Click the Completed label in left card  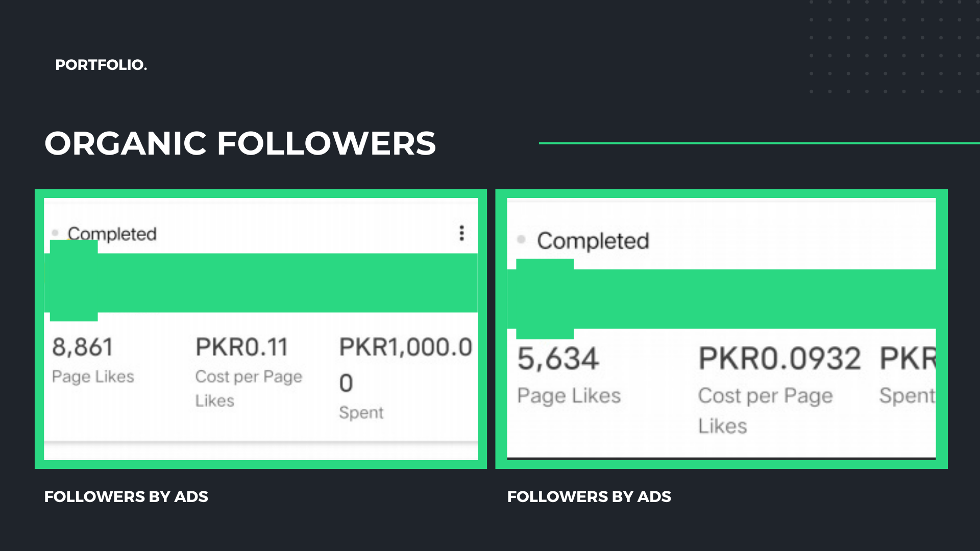click(x=112, y=234)
